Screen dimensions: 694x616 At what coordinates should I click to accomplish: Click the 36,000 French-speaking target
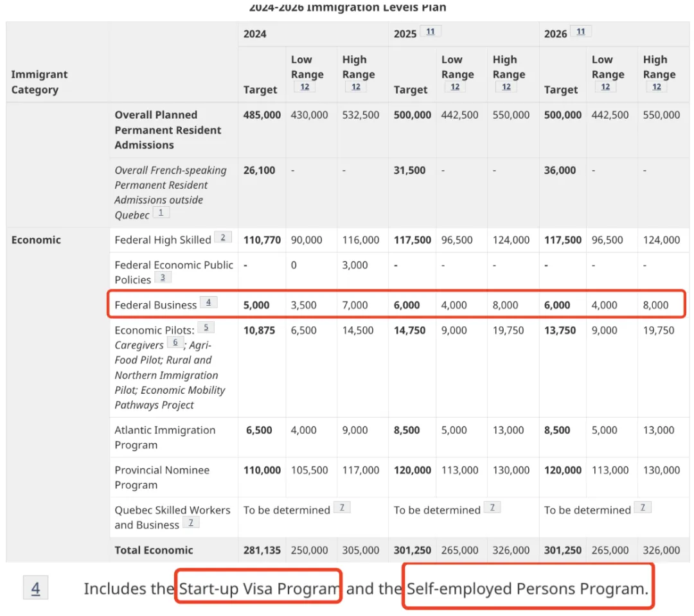[560, 170]
